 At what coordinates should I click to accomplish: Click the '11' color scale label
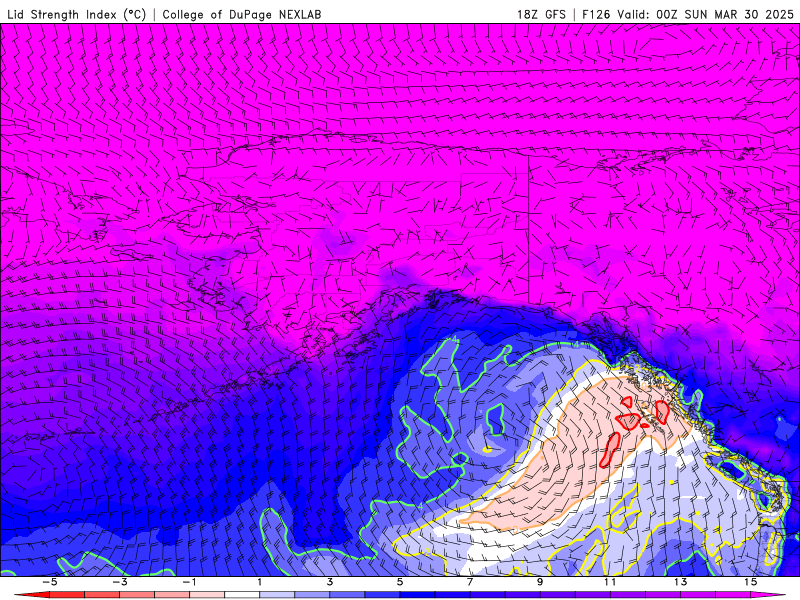[610, 582]
